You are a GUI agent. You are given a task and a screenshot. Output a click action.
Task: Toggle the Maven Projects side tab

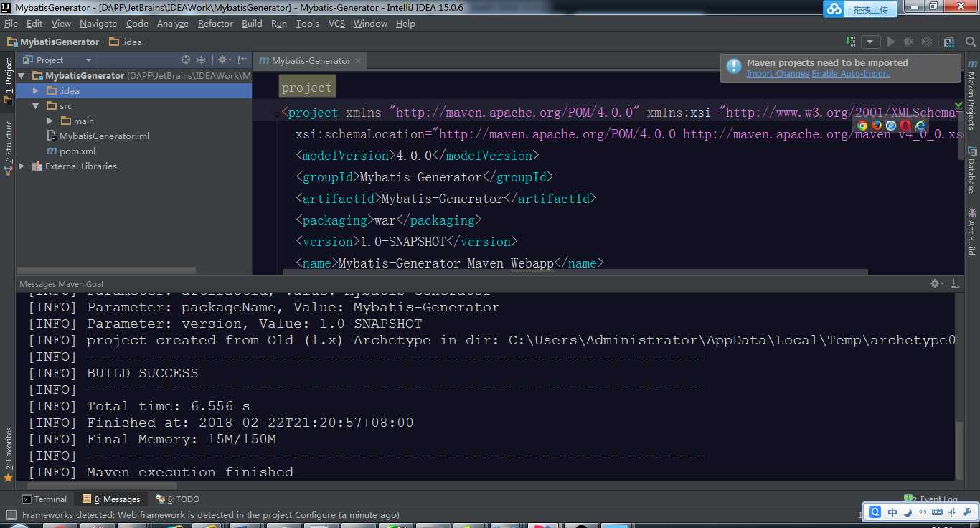click(971, 95)
